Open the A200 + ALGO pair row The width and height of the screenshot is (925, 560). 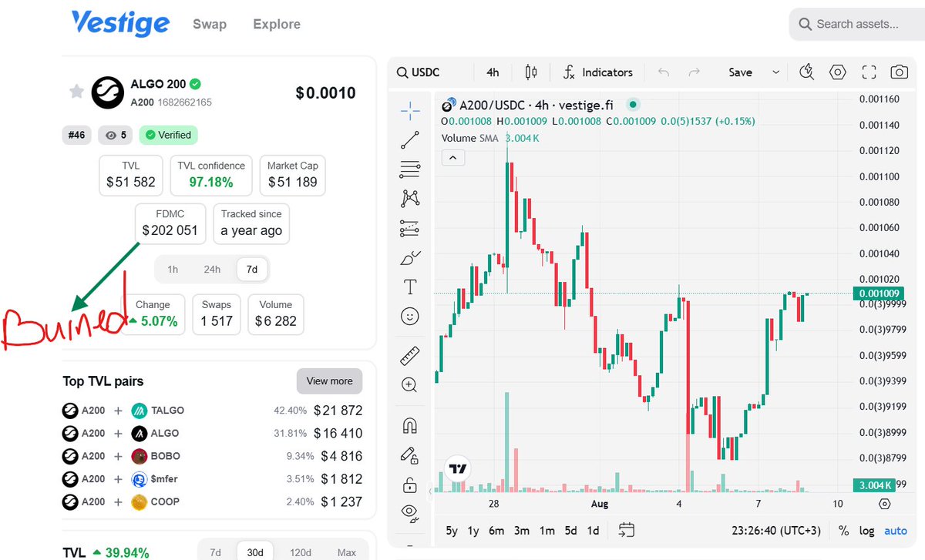212,433
